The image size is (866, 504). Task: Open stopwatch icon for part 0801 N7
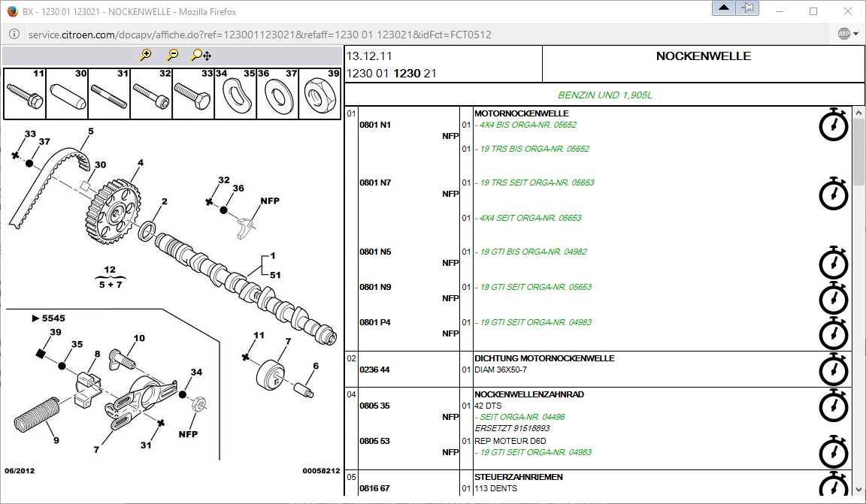[x=834, y=194]
